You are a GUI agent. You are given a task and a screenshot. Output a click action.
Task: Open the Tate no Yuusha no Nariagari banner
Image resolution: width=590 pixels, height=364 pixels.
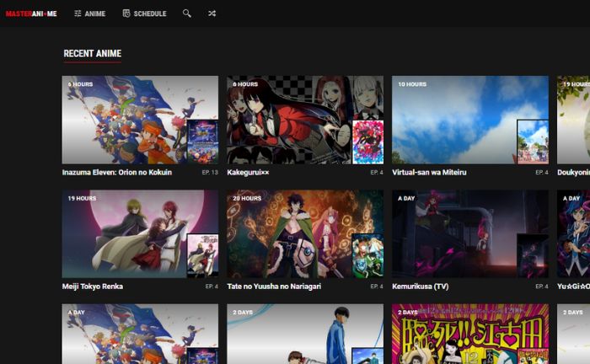click(305, 234)
